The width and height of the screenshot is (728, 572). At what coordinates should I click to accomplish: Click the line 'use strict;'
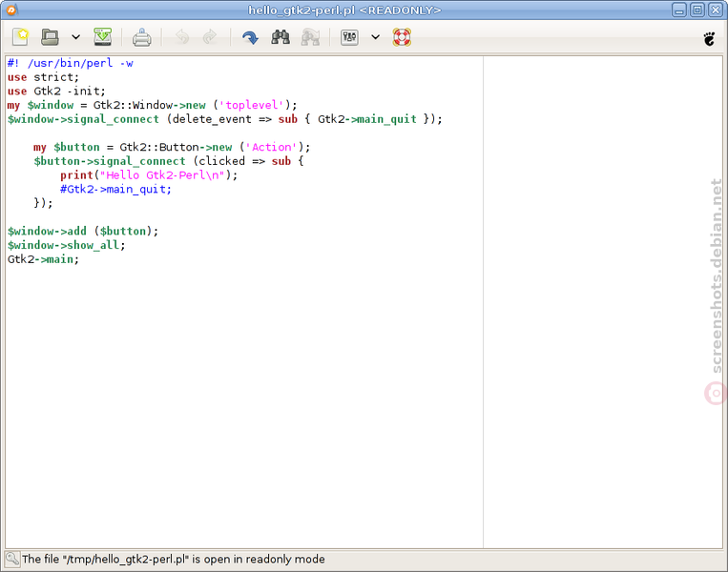pyautogui.click(x=43, y=77)
